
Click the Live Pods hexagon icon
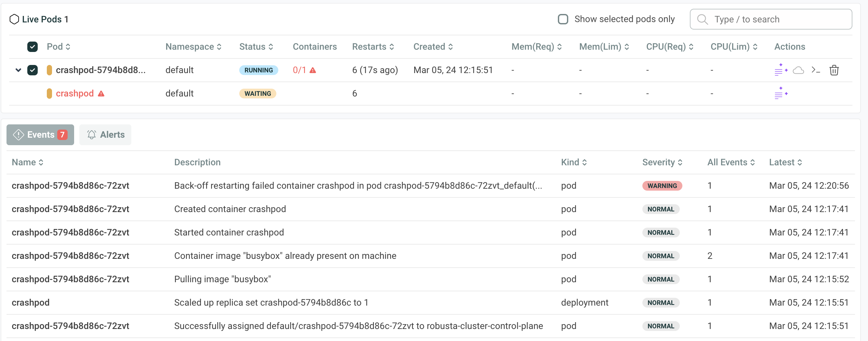[14, 19]
